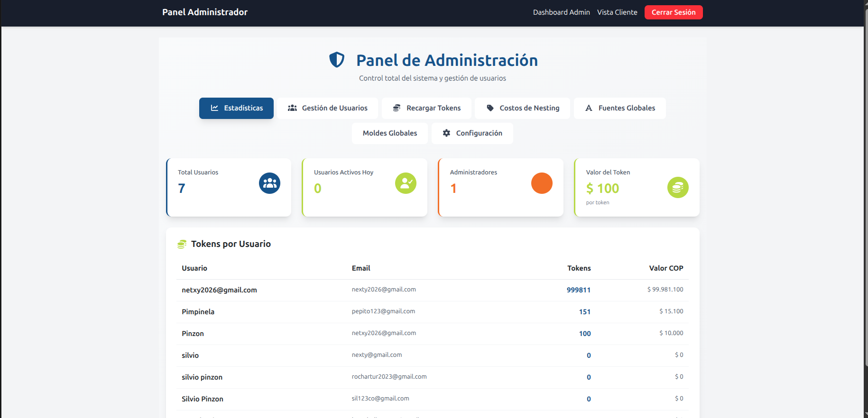This screenshot has width=868, height=418.
Task: Click the chart icon in the Estadísticas tab
Action: (x=214, y=108)
